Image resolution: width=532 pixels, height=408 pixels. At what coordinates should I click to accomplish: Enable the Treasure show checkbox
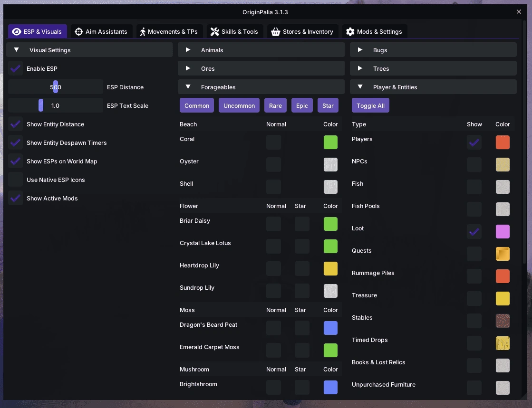(474, 299)
